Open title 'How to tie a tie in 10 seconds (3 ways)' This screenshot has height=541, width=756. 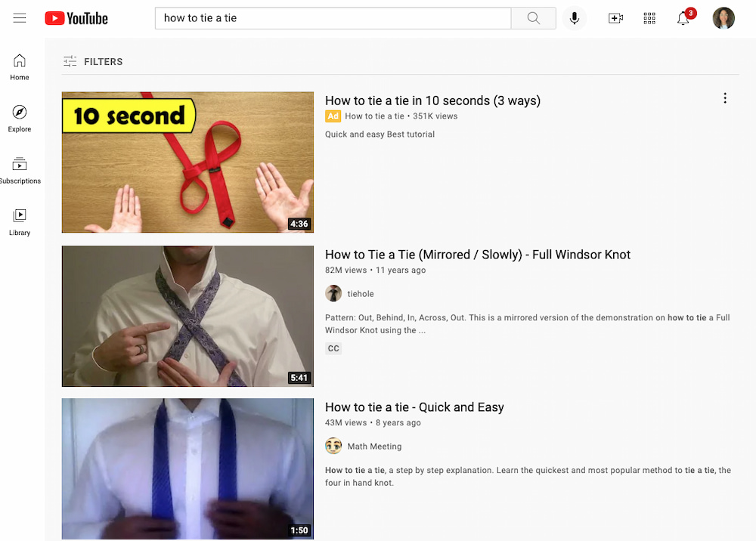point(432,100)
